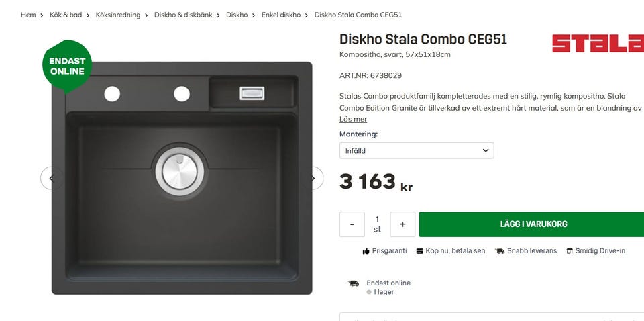
Task: Click the Lägg i varukorg button
Action: click(533, 224)
